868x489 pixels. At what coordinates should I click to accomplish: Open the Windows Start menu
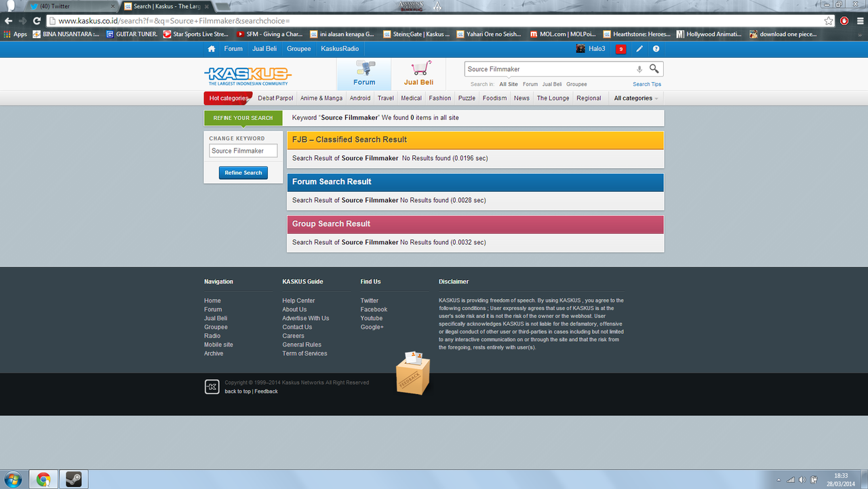click(x=13, y=479)
